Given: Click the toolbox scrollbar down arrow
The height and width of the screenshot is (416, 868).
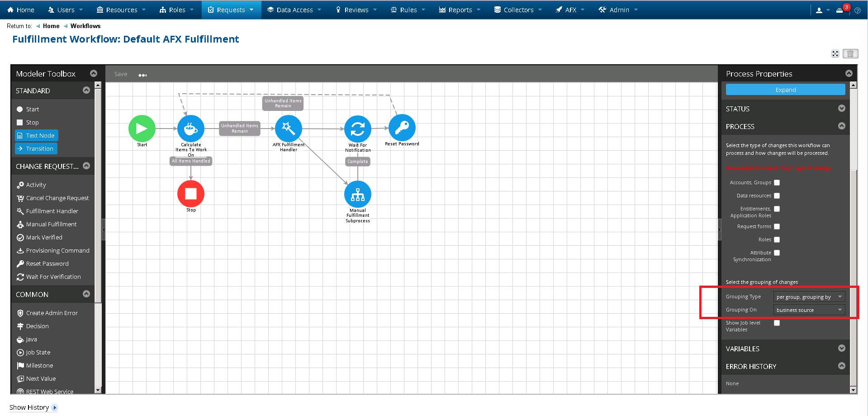Looking at the screenshot, I should coord(98,390).
